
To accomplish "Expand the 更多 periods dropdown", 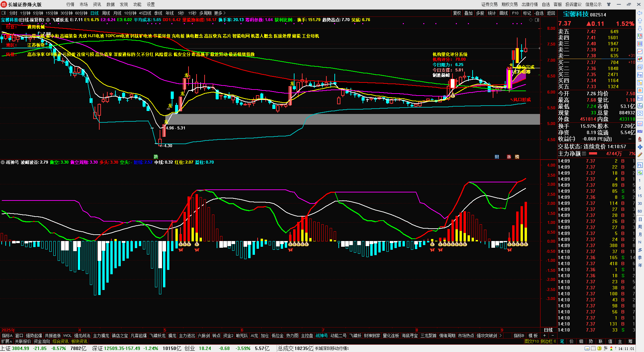I will [220, 13].
